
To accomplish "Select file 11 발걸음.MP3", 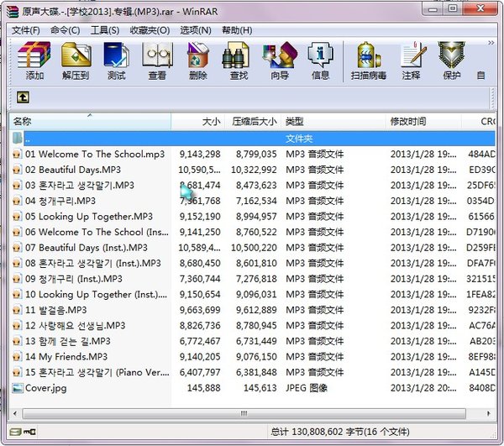I will tap(56, 310).
